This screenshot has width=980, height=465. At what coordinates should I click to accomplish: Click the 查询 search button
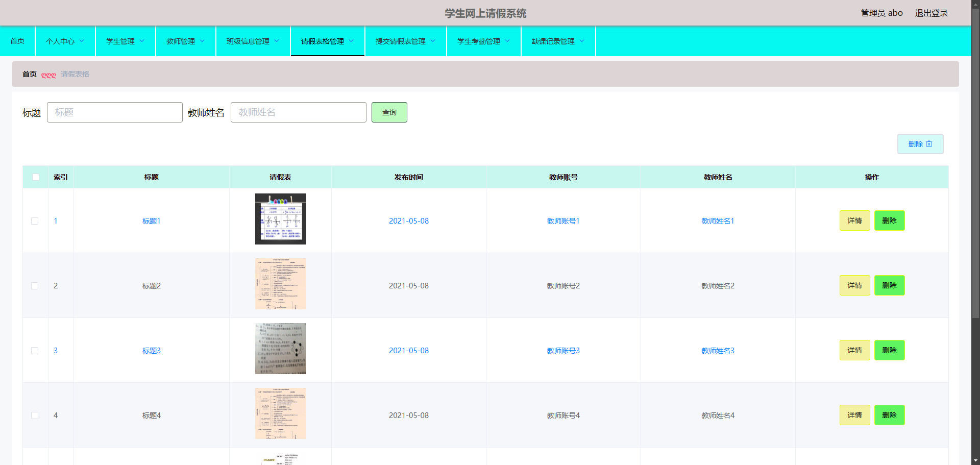point(389,112)
